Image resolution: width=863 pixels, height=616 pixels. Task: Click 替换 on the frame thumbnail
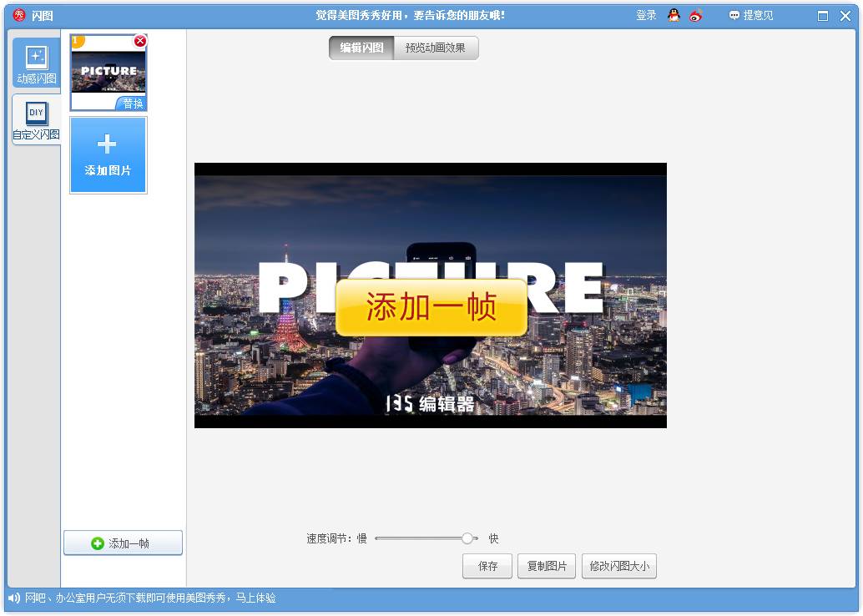tap(133, 104)
